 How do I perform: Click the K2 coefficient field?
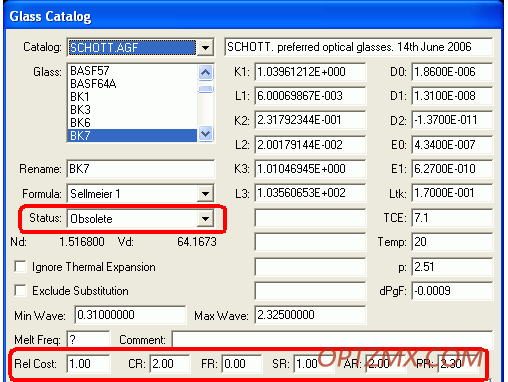(x=310, y=120)
